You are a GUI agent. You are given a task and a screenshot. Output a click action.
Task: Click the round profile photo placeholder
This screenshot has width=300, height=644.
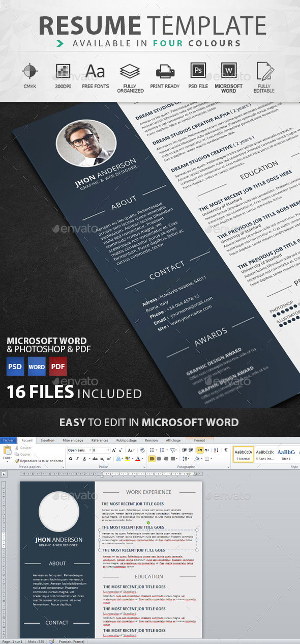[58, 511]
